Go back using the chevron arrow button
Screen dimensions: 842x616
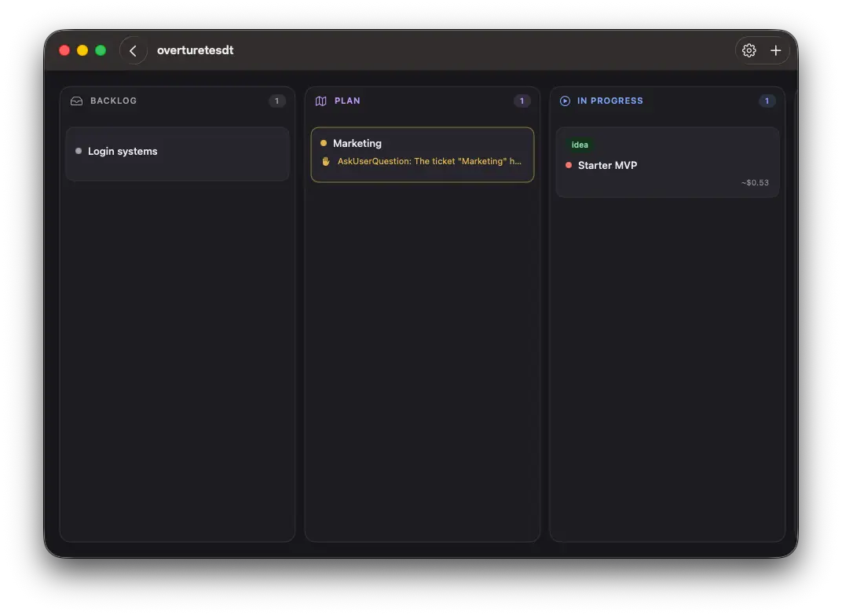(x=134, y=50)
